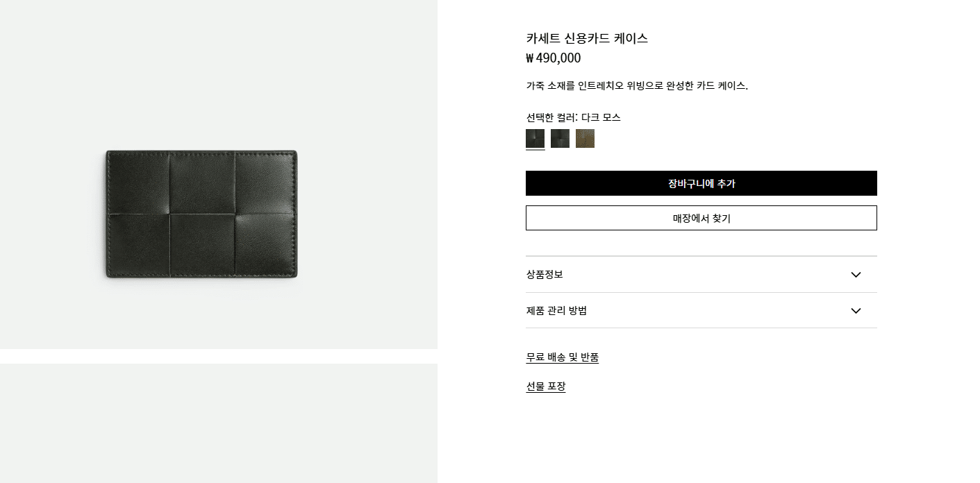Click the card case product image
Viewport: 980px width, 483px height.
point(201,214)
